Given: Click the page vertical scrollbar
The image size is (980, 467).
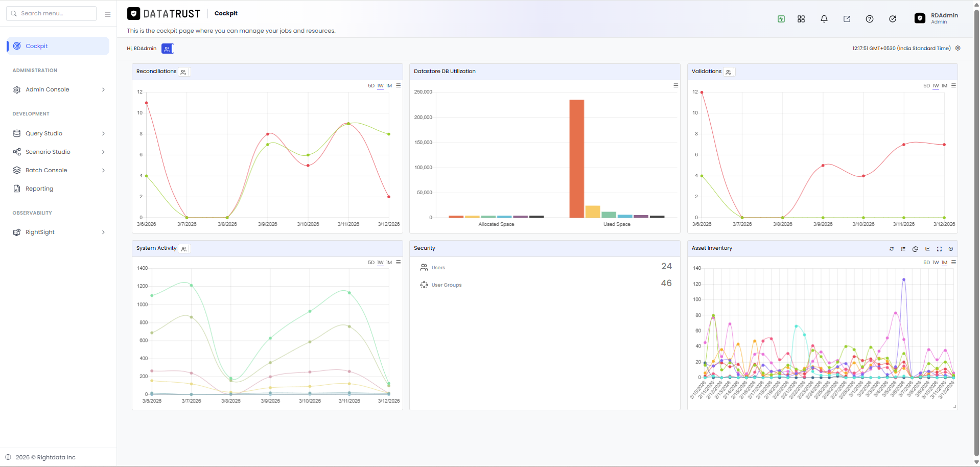Looking at the screenshot, I should (976, 233).
